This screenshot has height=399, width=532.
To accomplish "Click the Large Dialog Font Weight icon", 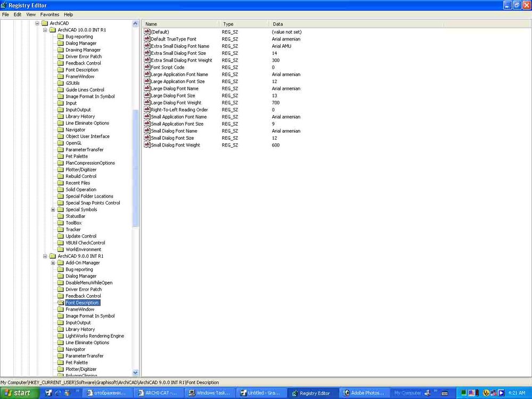I will point(147,102).
